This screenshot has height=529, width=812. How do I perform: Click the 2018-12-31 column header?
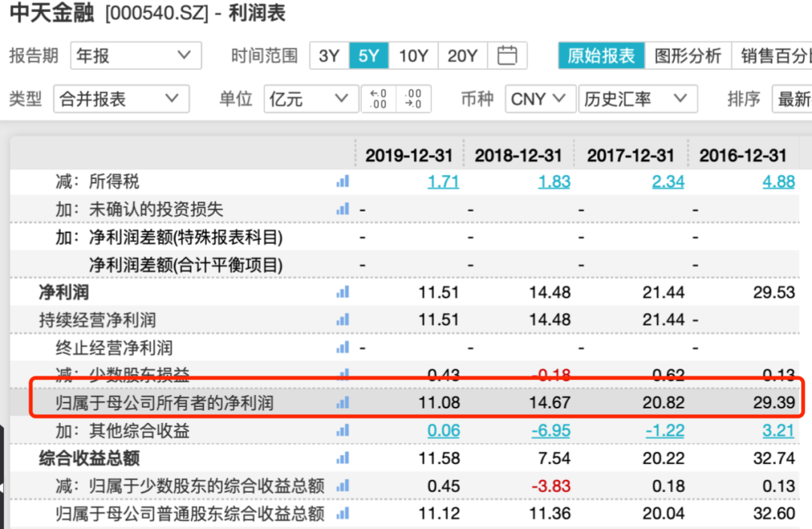(518, 156)
